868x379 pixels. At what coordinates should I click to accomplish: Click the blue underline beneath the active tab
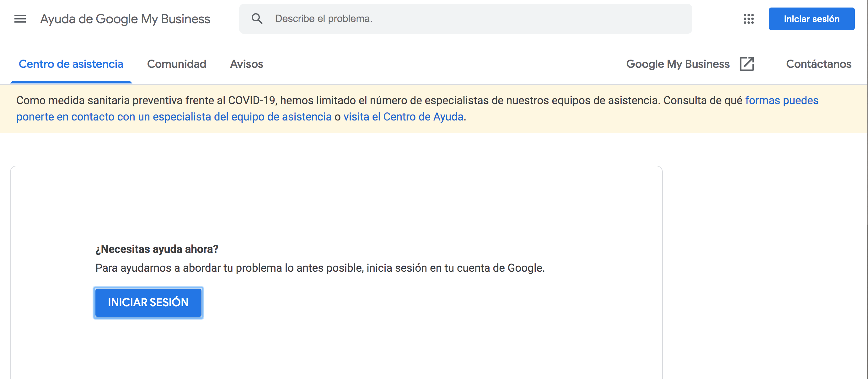pos(71,82)
